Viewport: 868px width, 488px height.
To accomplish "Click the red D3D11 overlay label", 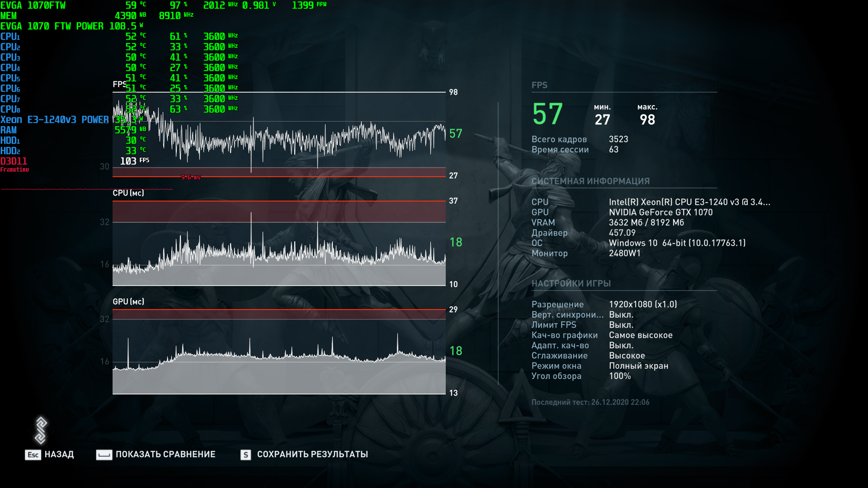I will pos(14,161).
